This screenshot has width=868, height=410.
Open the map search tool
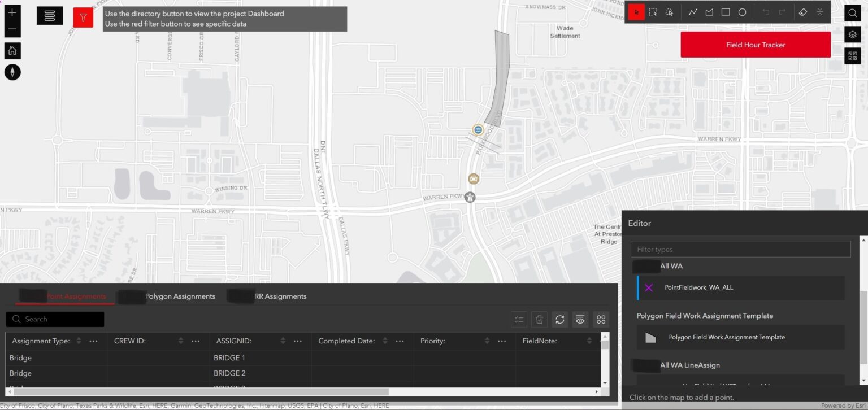click(x=852, y=12)
